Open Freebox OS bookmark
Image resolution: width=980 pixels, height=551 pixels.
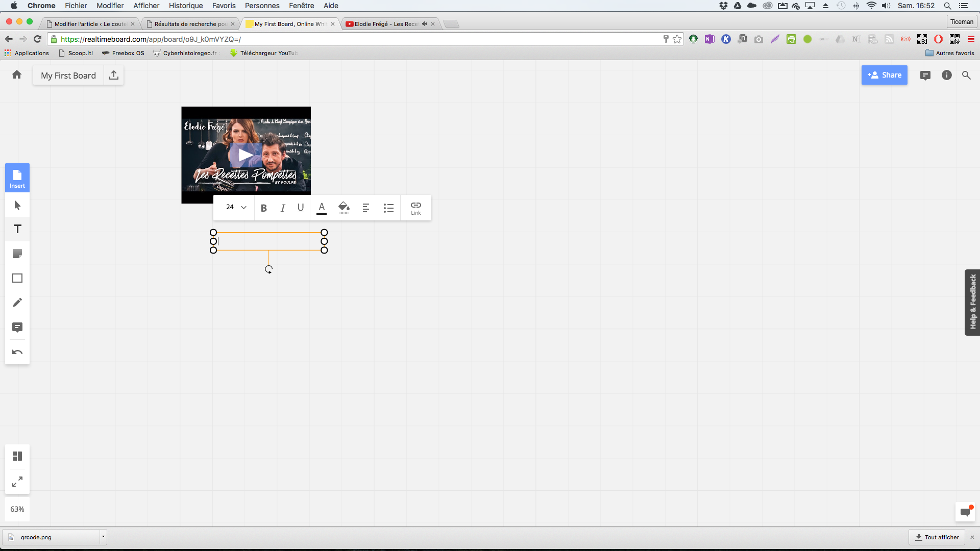[x=123, y=53]
